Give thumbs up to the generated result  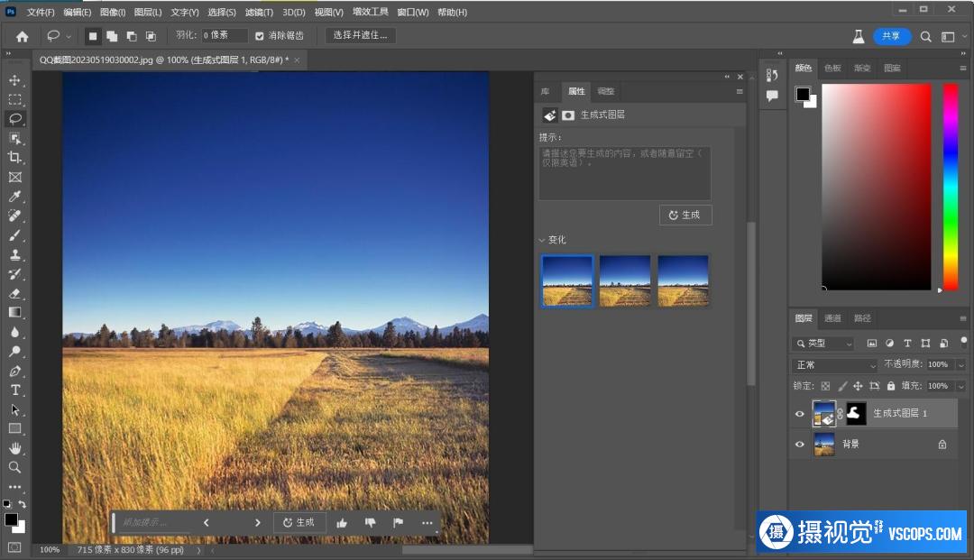(x=342, y=523)
